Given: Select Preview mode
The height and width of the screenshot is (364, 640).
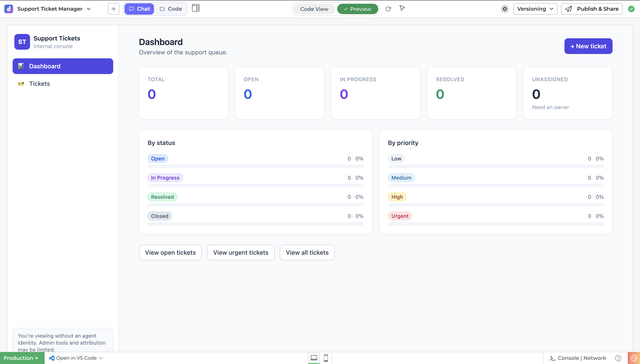Looking at the screenshot, I should (x=358, y=9).
